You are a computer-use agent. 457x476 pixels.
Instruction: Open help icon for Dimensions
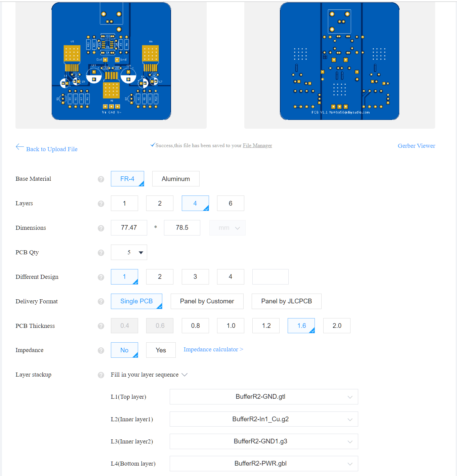point(101,228)
